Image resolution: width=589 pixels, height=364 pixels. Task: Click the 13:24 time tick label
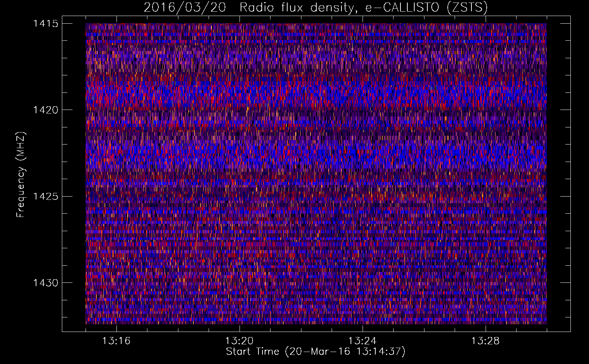(x=363, y=341)
